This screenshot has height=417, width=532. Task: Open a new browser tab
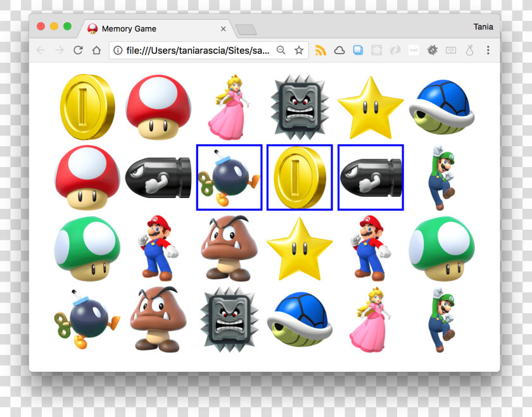pyautogui.click(x=246, y=30)
